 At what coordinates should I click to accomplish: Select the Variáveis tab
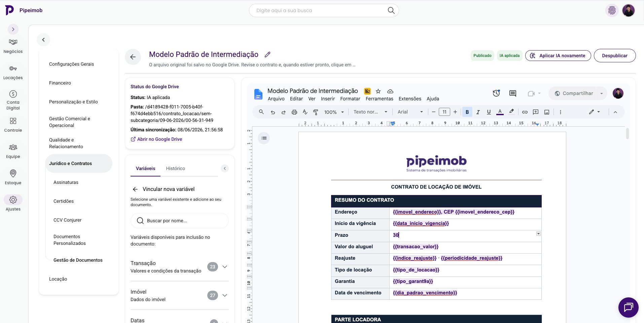pyautogui.click(x=145, y=168)
